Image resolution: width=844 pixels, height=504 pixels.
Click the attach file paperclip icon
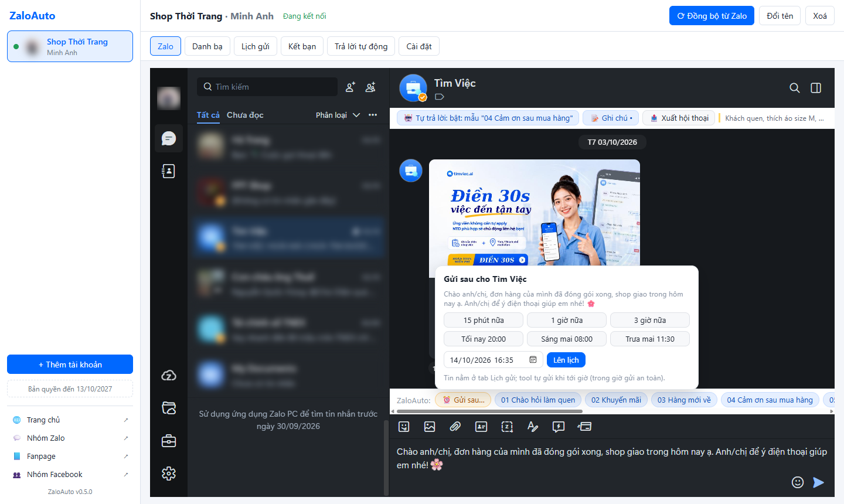coord(455,427)
